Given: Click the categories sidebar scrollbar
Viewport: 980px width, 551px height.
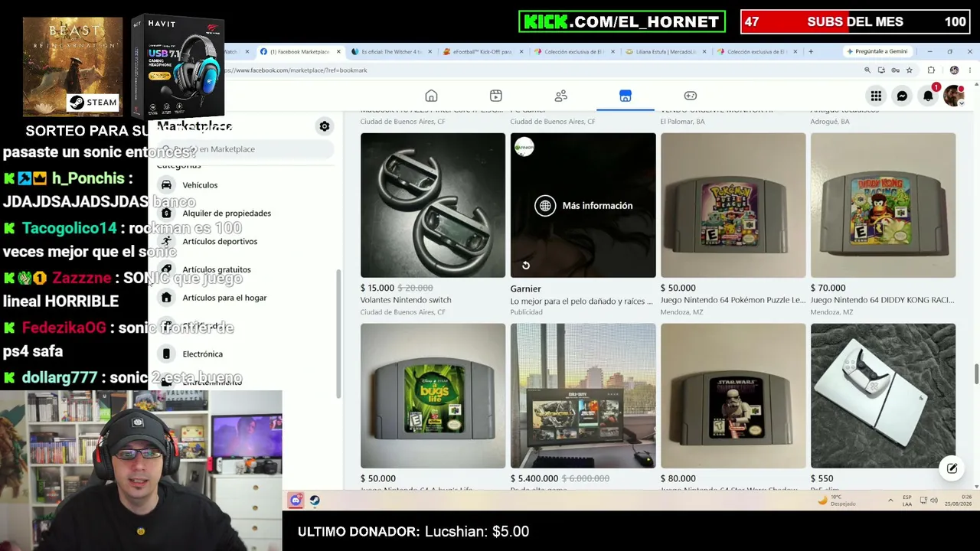Looking at the screenshot, I should (338, 334).
